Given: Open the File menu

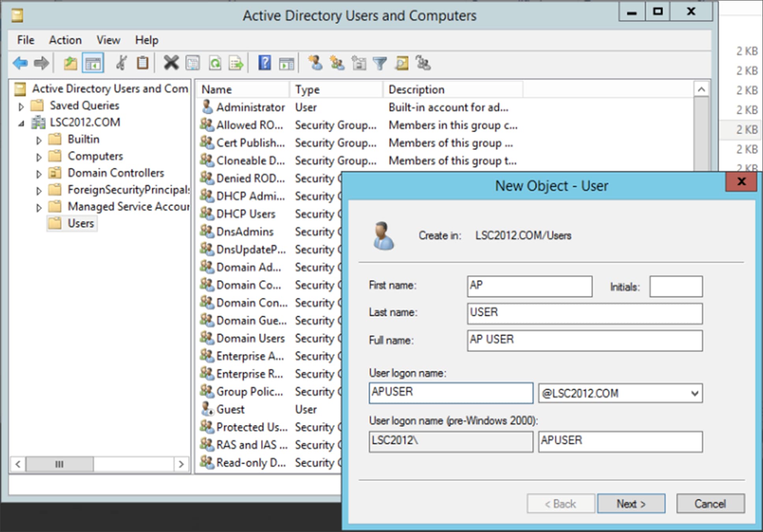Looking at the screenshot, I should (x=26, y=40).
